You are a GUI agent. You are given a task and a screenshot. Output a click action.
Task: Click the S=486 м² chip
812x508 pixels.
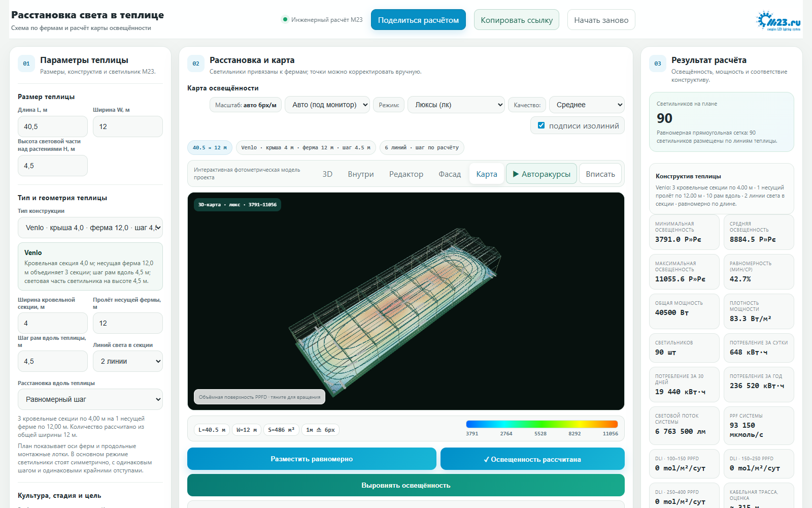point(281,430)
